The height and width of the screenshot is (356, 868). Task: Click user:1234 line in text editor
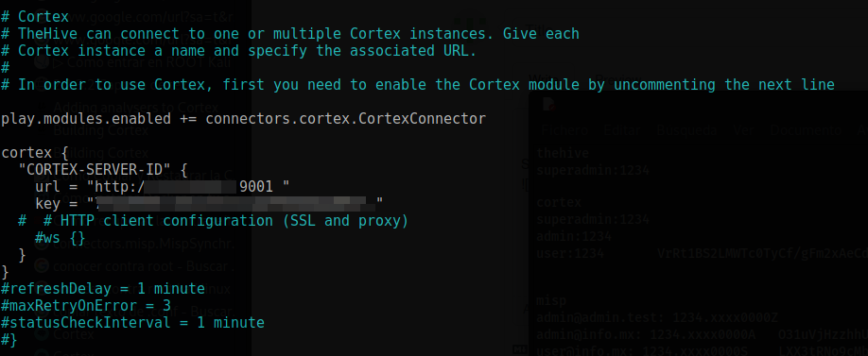[570, 253]
